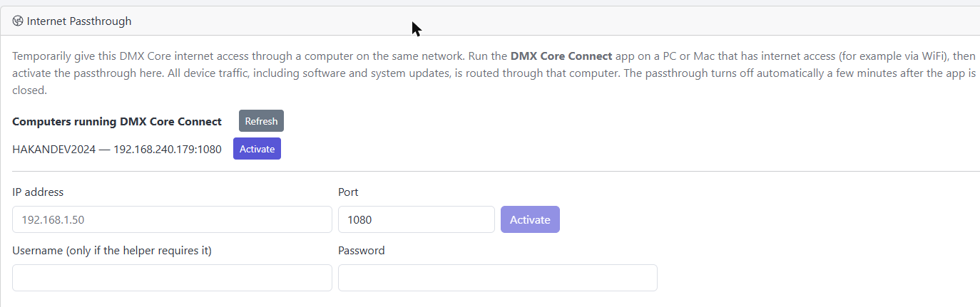Viewport: 980px width, 307px height.
Task: Click the 'Port' label
Action: pyautogui.click(x=348, y=192)
